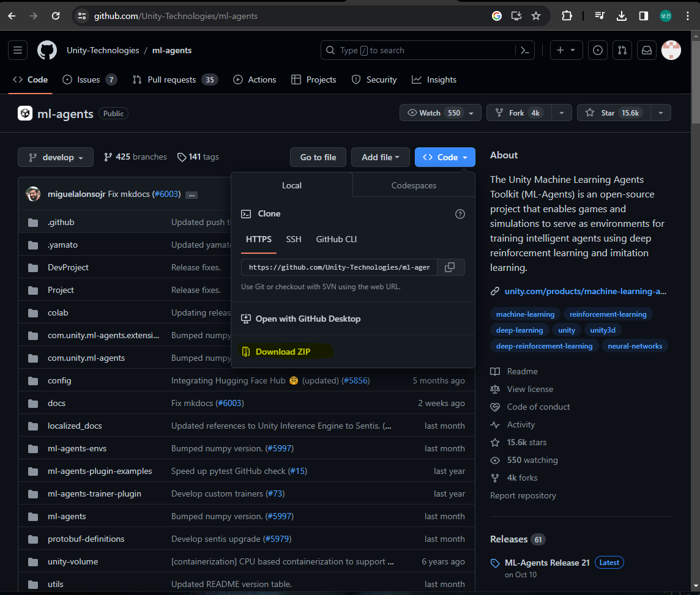Fork the repository using Fork button

(519, 113)
